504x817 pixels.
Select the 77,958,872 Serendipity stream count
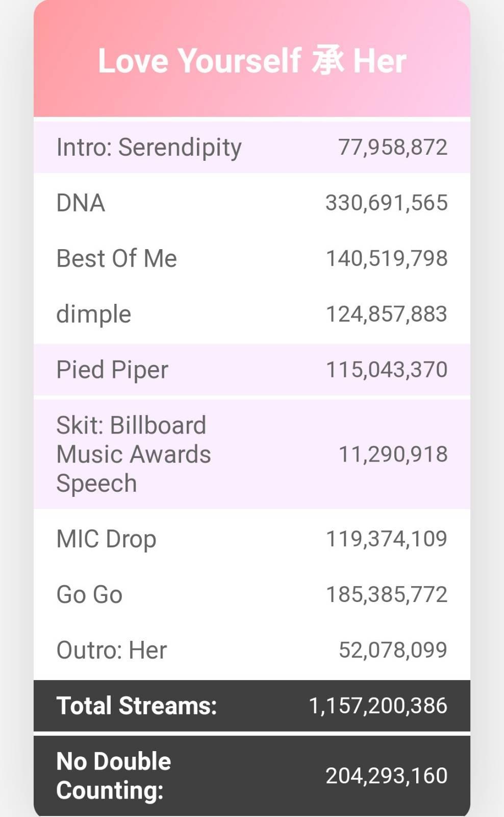[392, 148]
